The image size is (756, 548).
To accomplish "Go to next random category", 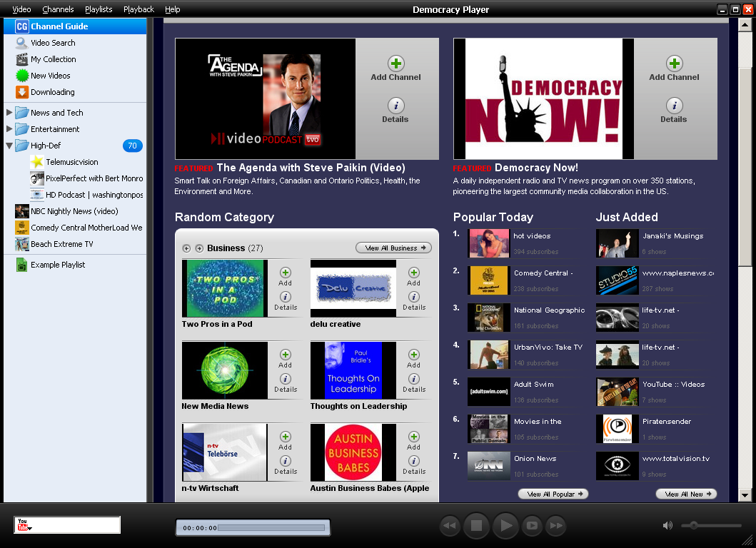I will [199, 248].
